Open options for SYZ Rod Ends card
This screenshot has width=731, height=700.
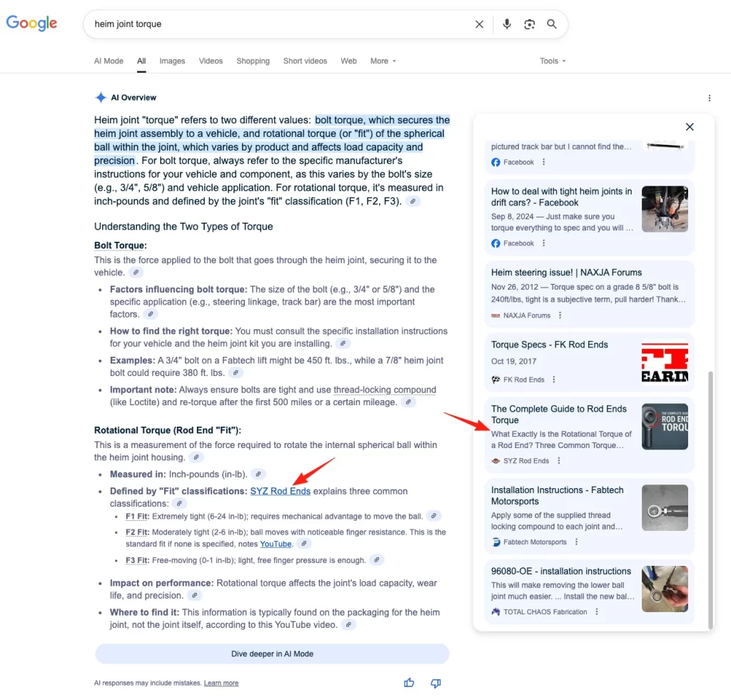(558, 460)
